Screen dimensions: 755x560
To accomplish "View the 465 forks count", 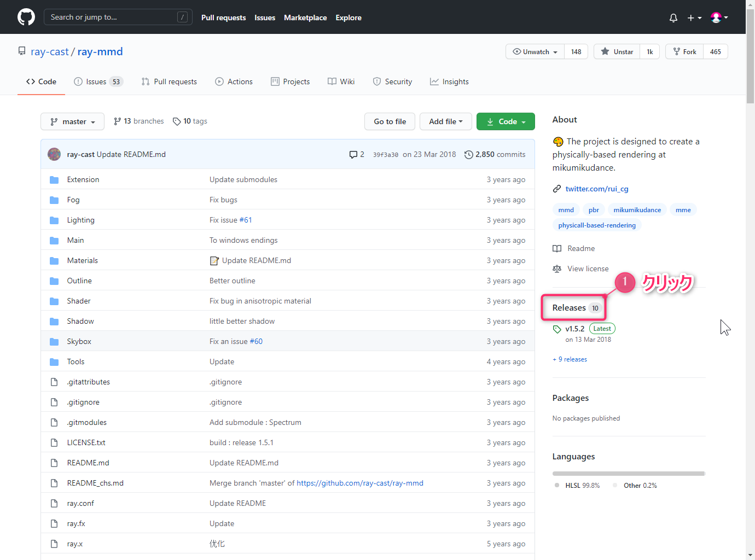I will point(716,51).
